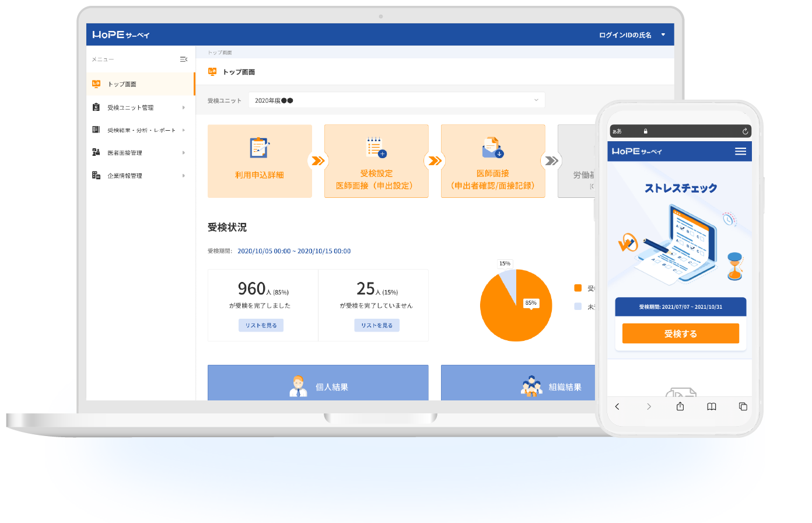Screen dimensions: 812x523
Task: Open the 受検設定 医師面接(申出設定) card
Action: 376,161
